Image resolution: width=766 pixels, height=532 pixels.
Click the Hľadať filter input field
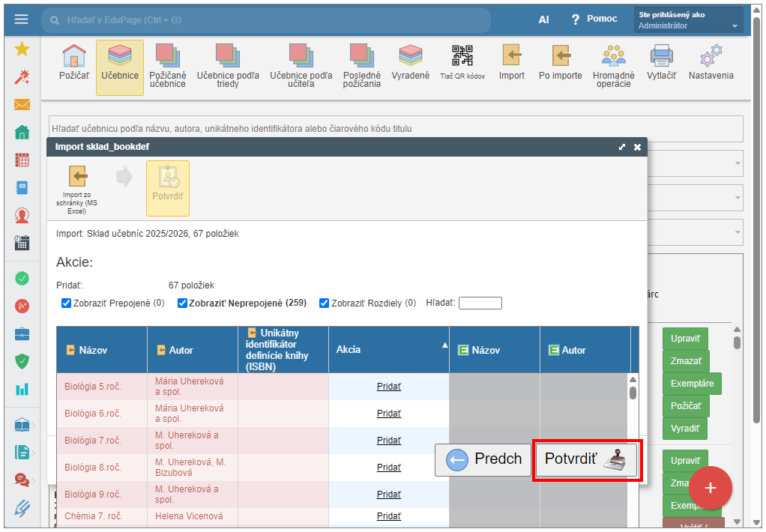(x=480, y=303)
